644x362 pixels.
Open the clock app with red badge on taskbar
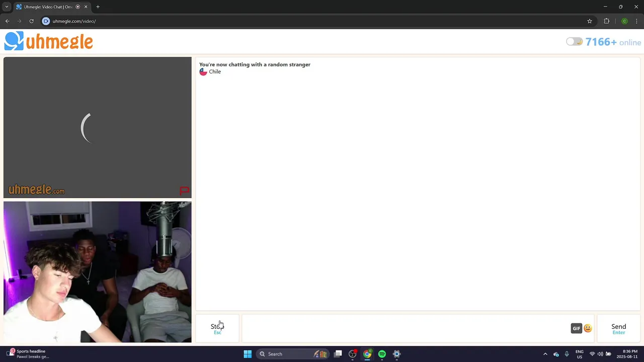click(353, 354)
